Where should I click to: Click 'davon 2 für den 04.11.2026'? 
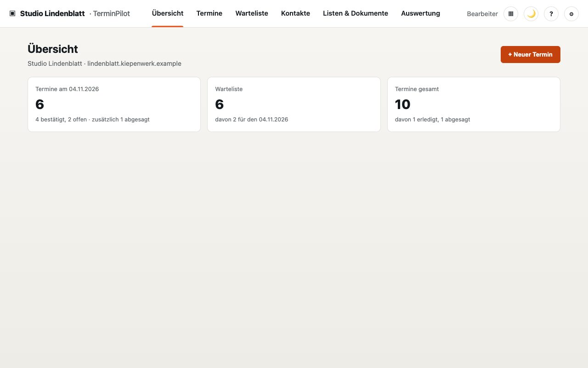252,119
